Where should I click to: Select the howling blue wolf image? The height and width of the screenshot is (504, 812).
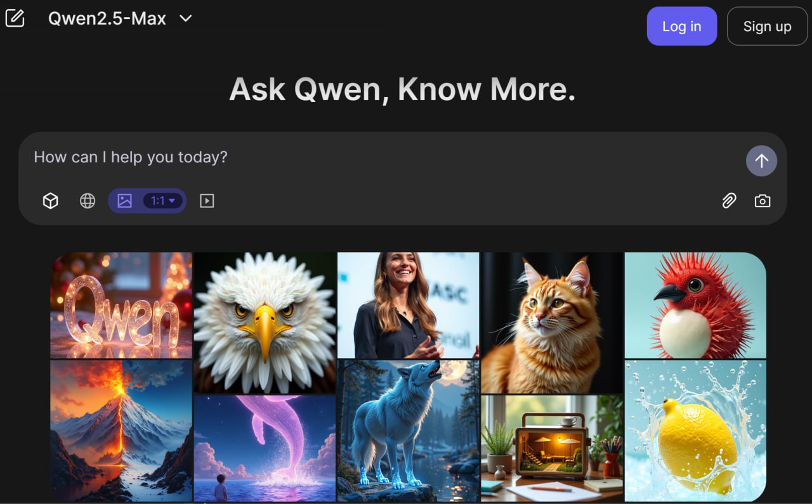click(x=408, y=430)
